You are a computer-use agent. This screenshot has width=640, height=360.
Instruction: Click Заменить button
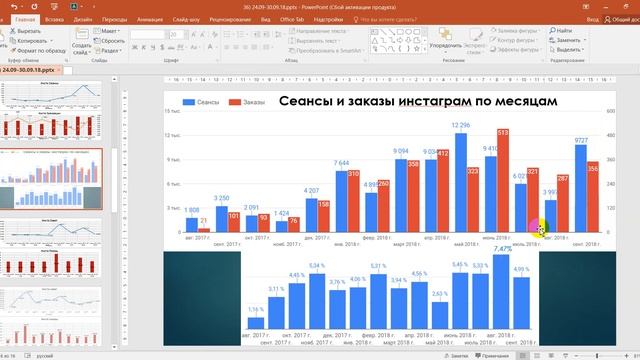568,40
